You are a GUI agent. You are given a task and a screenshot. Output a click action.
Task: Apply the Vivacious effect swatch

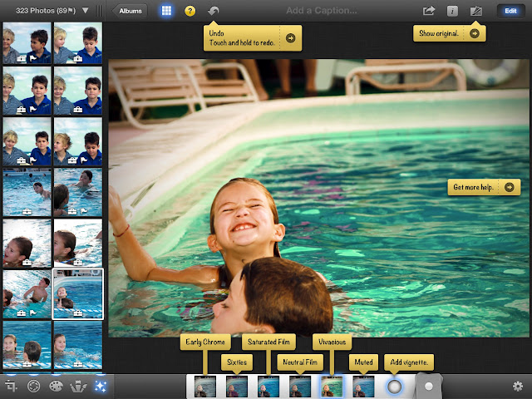pos(332,386)
